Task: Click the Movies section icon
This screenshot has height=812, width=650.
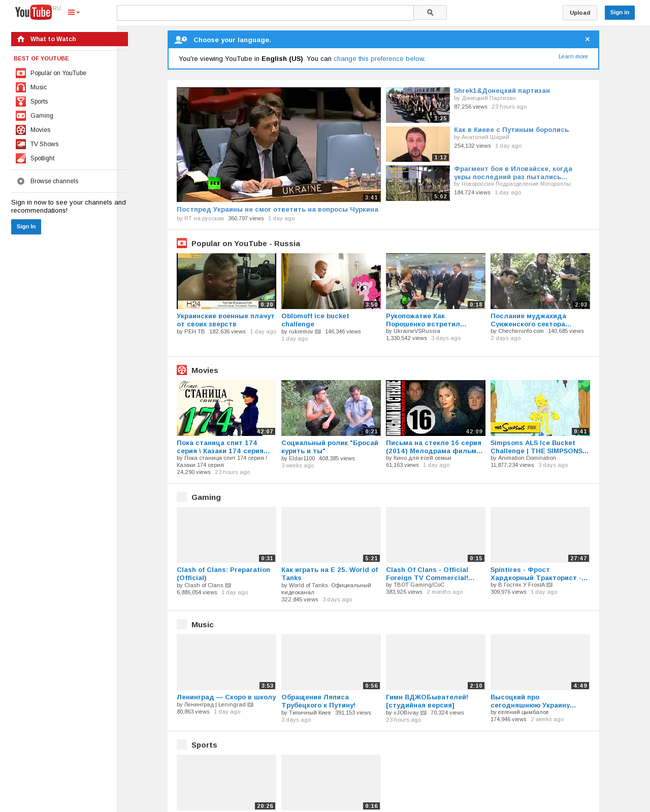Action: [x=182, y=370]
